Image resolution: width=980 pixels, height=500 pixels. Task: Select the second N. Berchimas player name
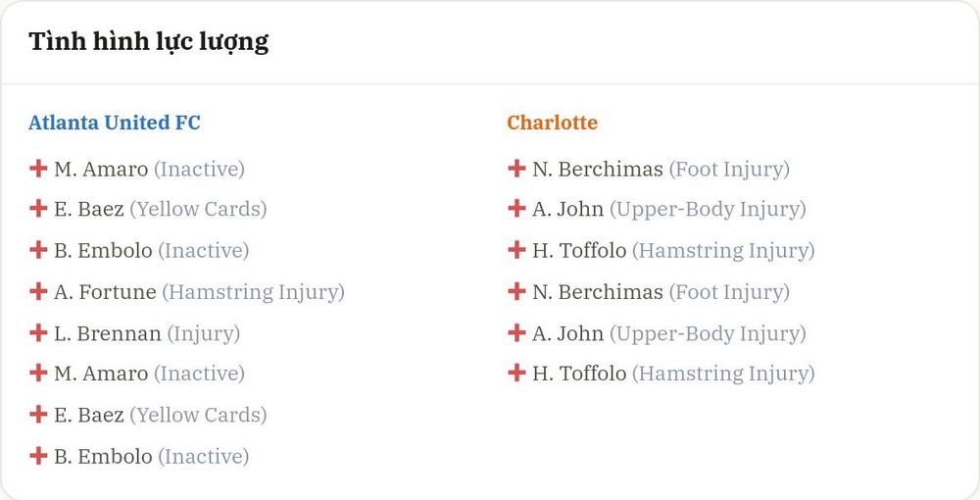tap(598, 292)
